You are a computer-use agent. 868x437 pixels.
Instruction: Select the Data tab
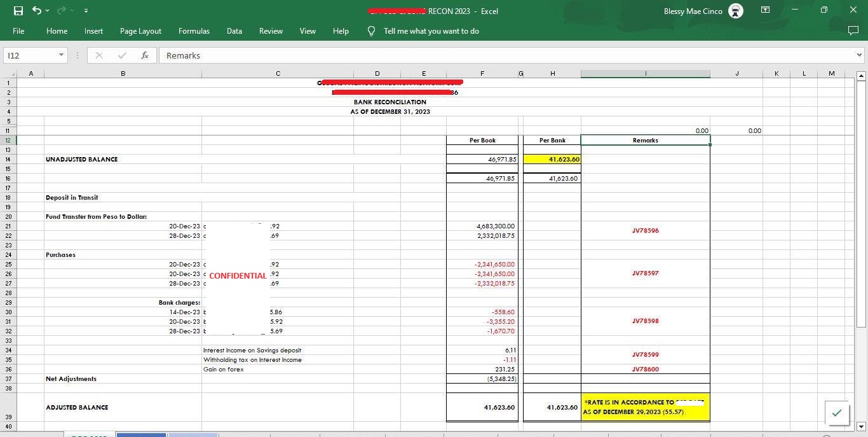234,31
